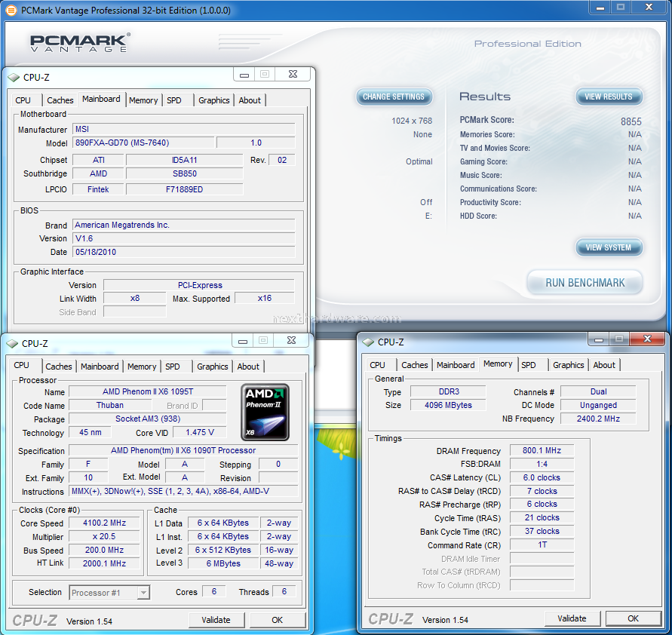Open Memory tab in Mainboard CPU-Z window
The image size is (672, 635).
pos(143,100)
